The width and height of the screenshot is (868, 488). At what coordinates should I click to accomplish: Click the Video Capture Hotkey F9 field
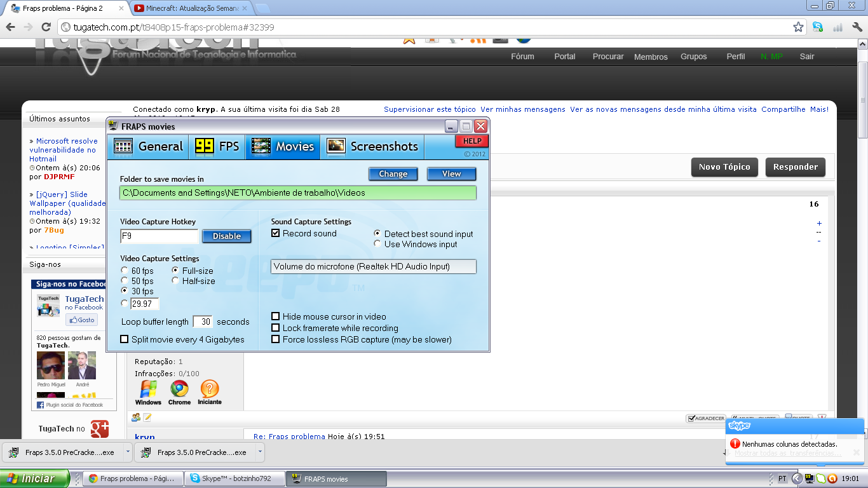click(x=159, y=236)
